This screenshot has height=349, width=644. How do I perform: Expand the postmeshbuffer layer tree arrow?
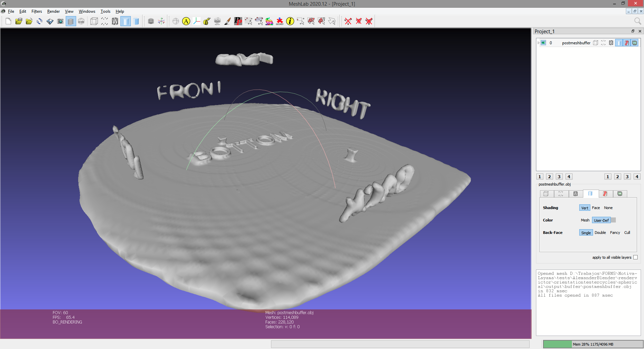click(x=538, y=43)
